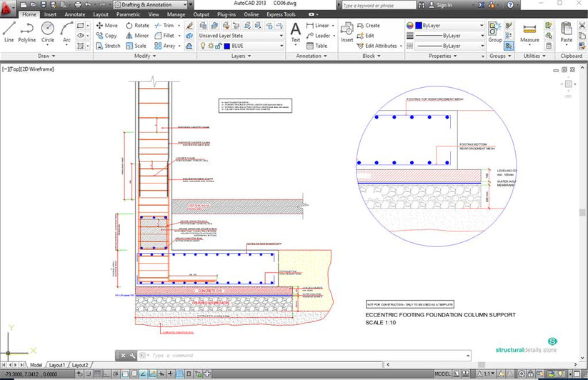Open the Unsaved Layer State dropdown

241,36
